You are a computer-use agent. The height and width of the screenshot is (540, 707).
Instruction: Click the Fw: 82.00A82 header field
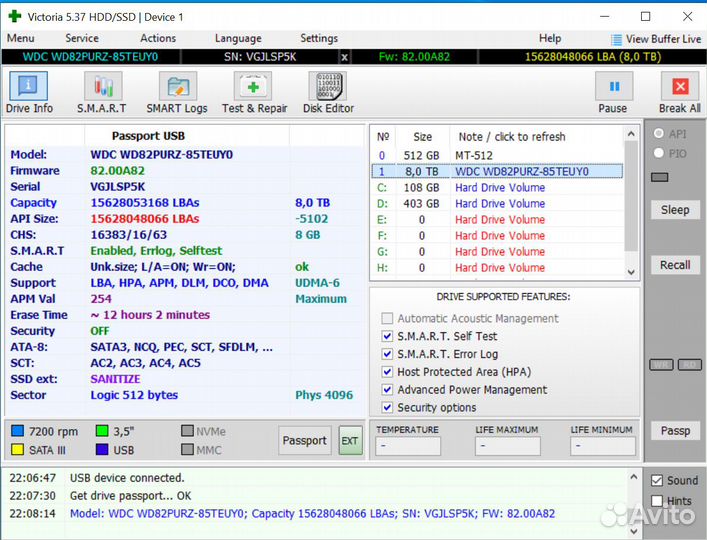coord(414,57)
